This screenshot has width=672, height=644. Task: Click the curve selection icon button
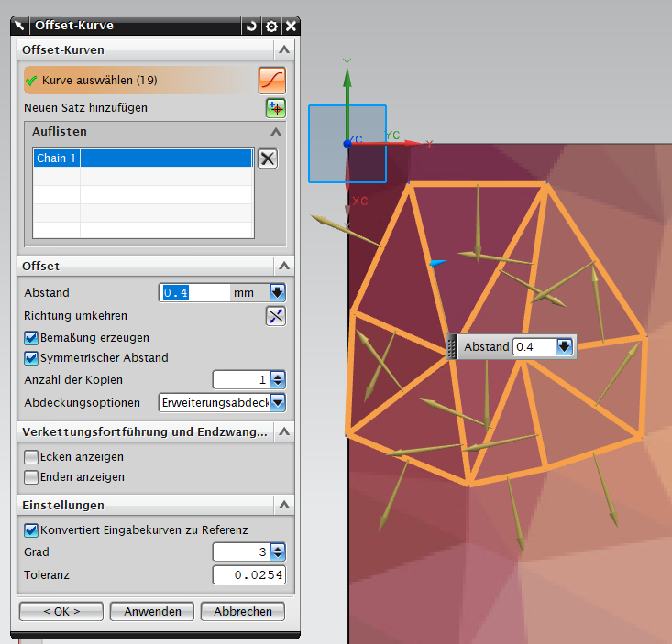click(272, 80)
